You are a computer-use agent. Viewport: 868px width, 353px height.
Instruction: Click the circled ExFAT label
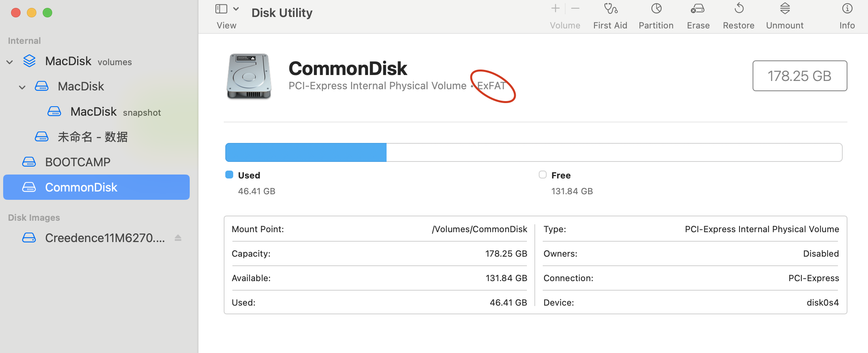pos(491,86)
